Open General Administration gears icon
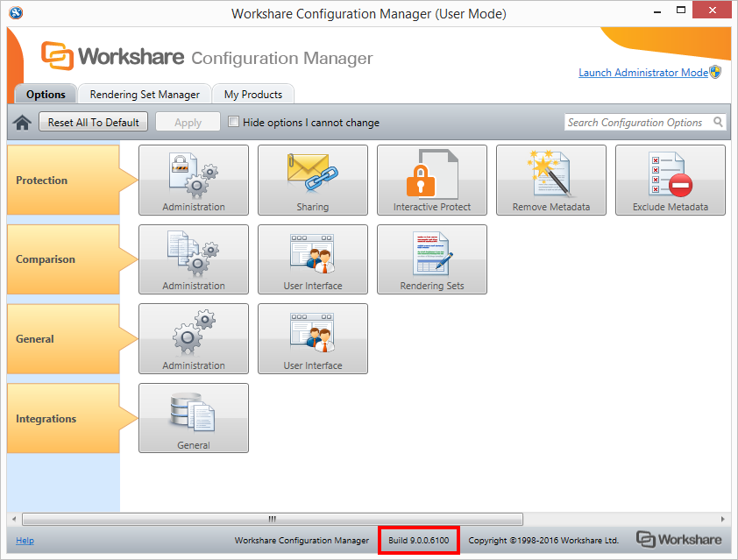The width and height of the screenshot is (738, 560). 194,338
